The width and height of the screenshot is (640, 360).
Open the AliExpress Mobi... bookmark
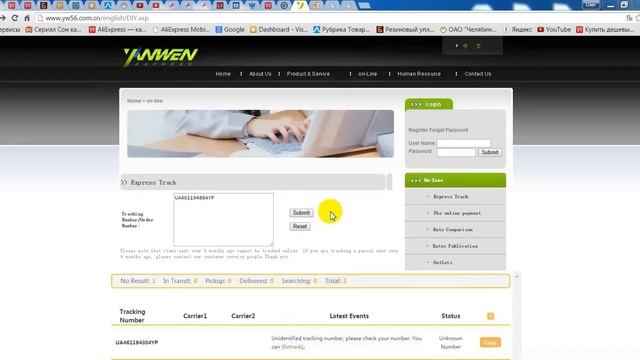point(181,29)
